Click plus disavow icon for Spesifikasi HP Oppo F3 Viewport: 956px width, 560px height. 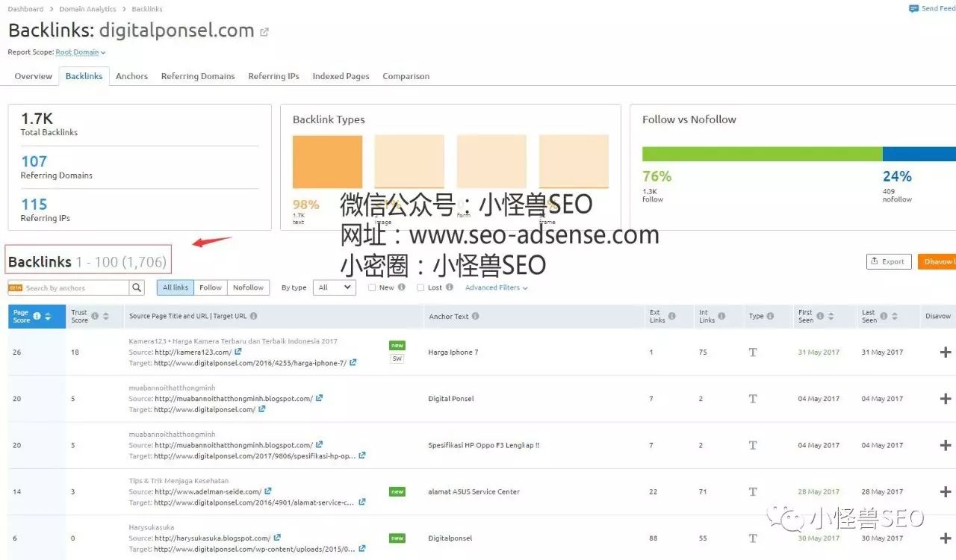click(946, 445)
